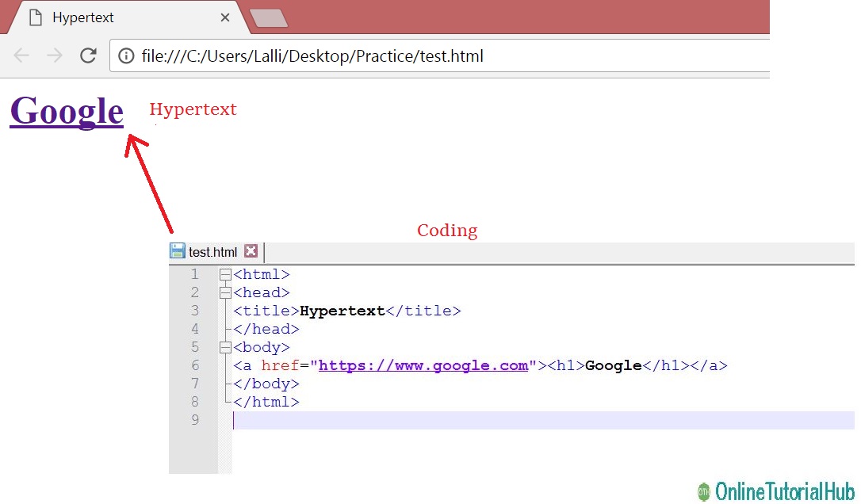
Task: Collapse the body section fold
Action: [x=225, y=346]
